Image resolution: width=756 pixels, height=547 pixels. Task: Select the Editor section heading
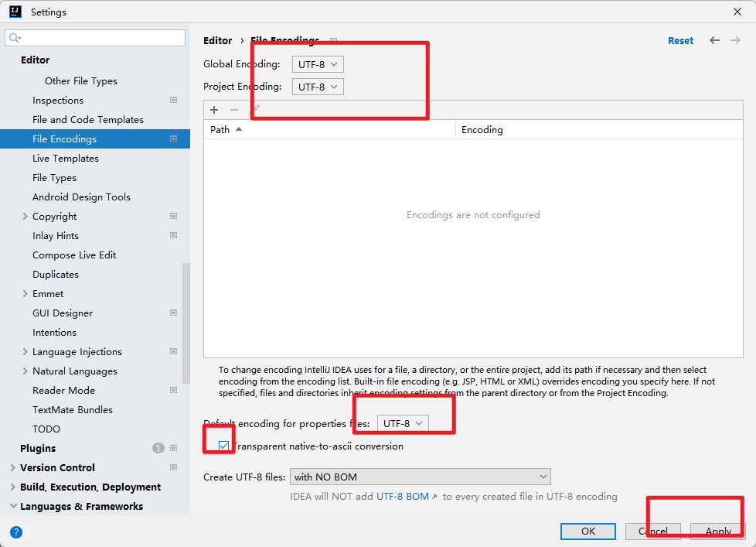coord(36,60)
